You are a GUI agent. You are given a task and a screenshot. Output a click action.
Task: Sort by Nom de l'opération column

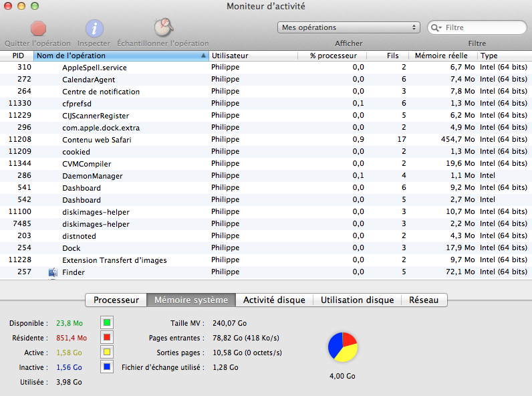click(121, 56)
